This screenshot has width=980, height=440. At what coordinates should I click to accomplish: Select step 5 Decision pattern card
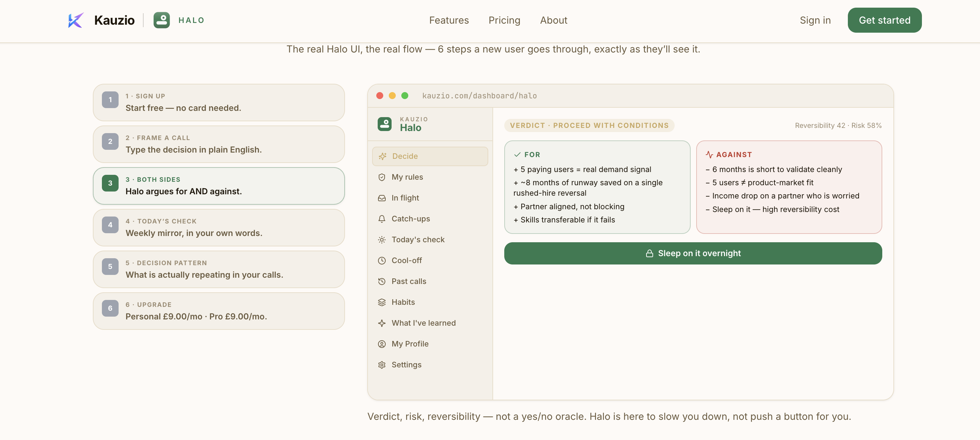[x=219, y=270]
